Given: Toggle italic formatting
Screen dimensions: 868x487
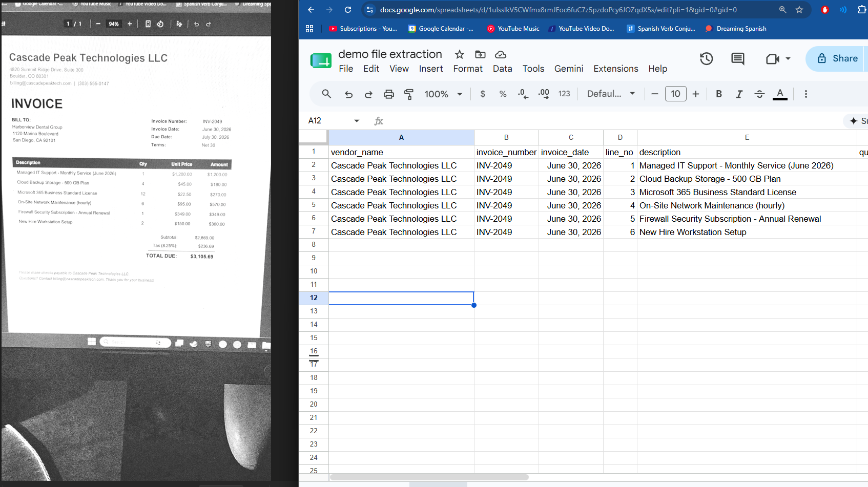Looking at the screenshot, I should click(x=739, y=94).
